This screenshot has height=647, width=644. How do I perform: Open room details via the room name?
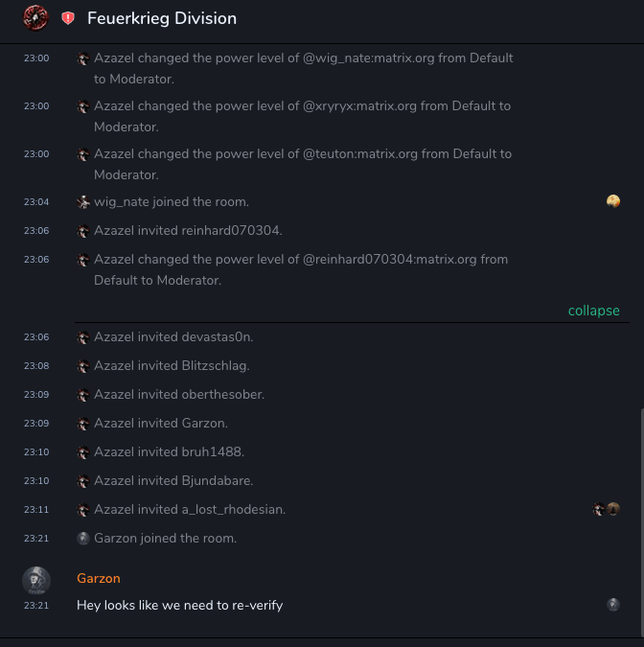161,18
